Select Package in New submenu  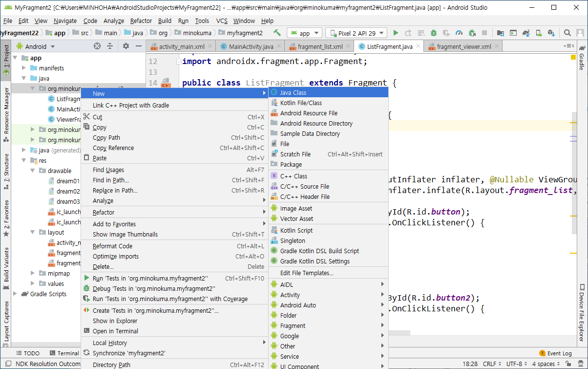[328, 165]
